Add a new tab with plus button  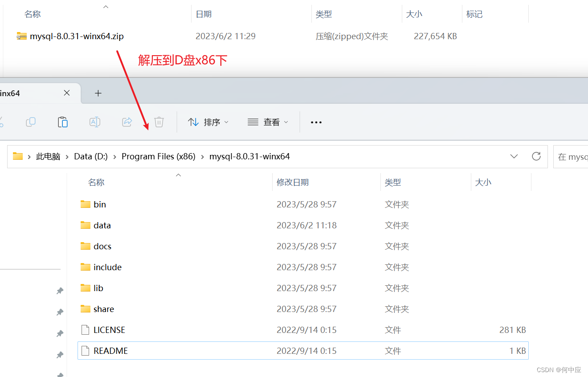(98, 93)
